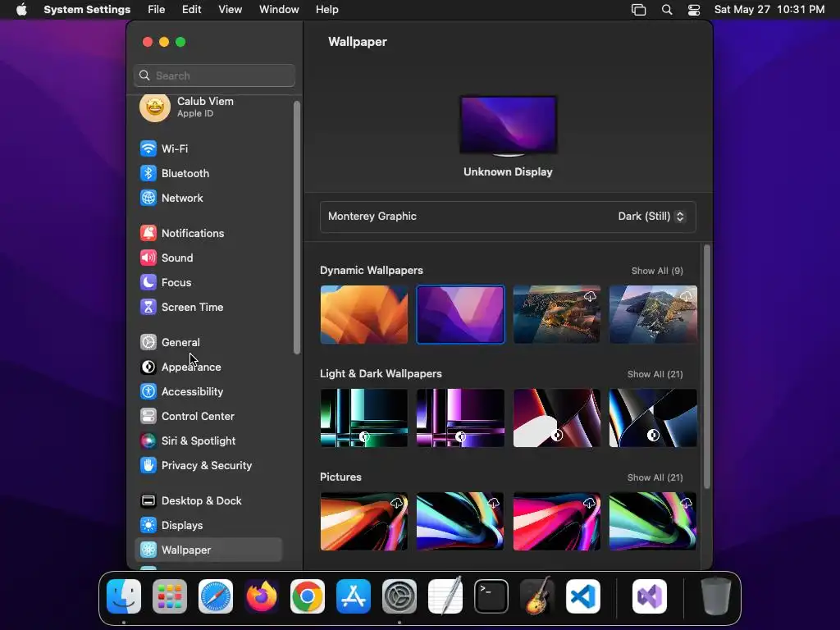Image resolution: width=840 pixels, height=630 pixels.
Task: Select teal-green Light & Dark wallpaper
Action: [x=363, y=418]
